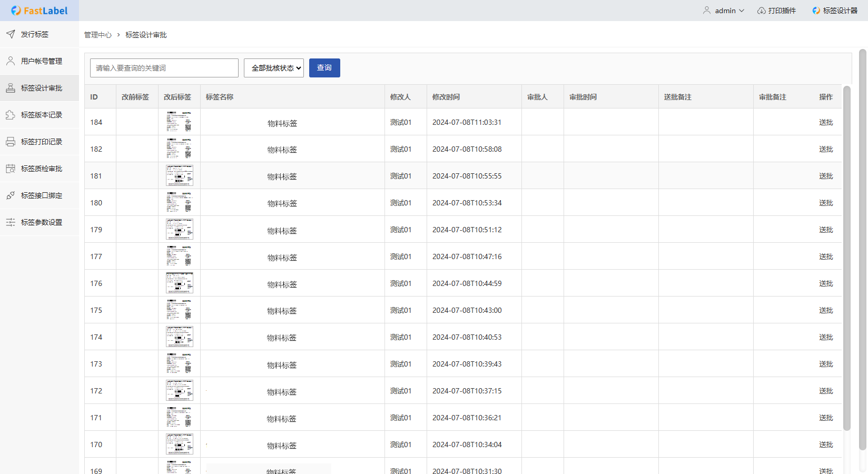Open label thumbnail in row 172
The image size is (868, 474).
click(179, 390)
